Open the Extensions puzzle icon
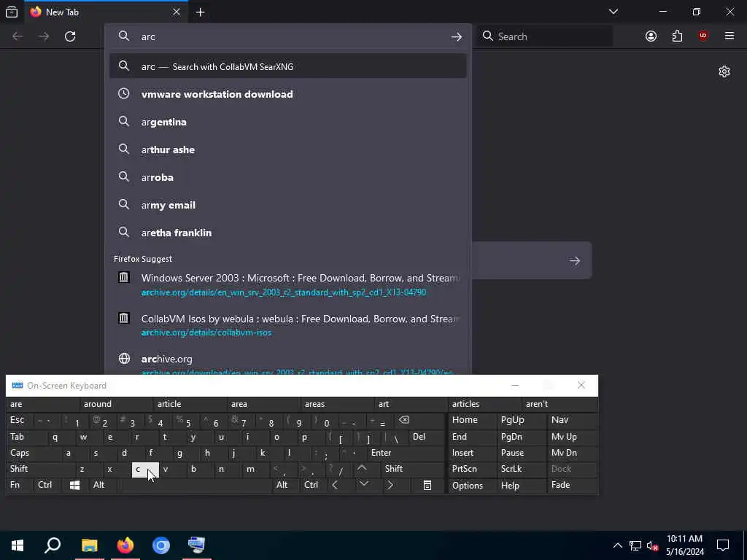747x560 pixels. [677, 36]
